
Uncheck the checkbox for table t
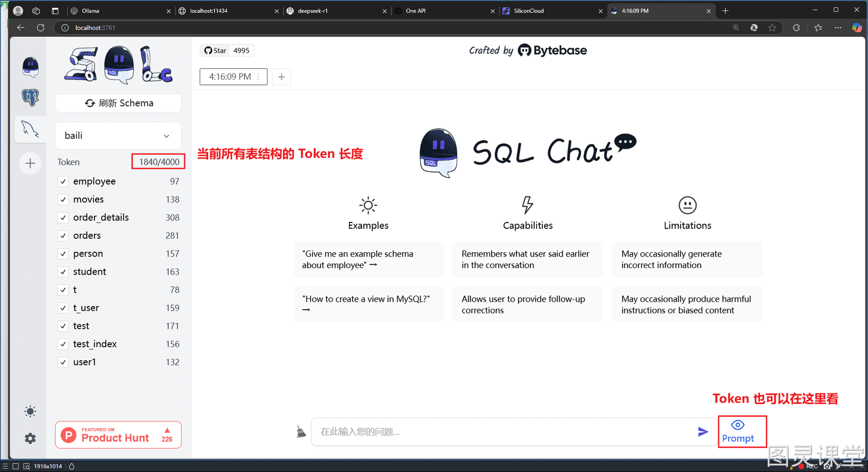[x=63, y=290]
